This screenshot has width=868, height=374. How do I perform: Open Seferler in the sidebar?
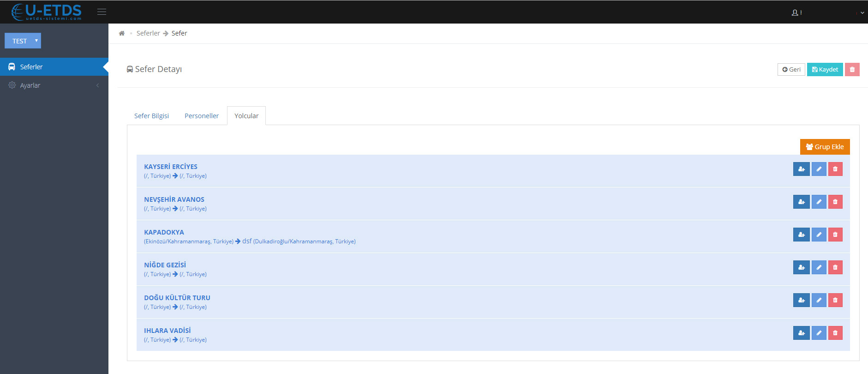[x=54, y=67]
